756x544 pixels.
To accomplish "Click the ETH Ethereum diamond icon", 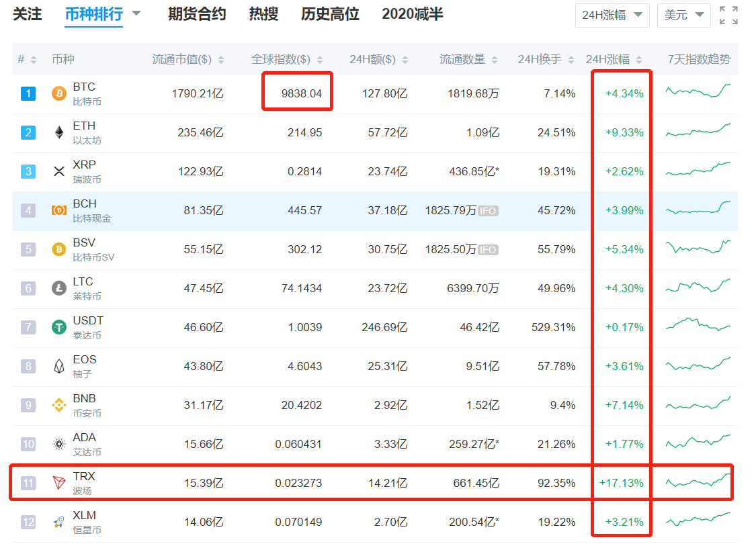I will point(59,132).
